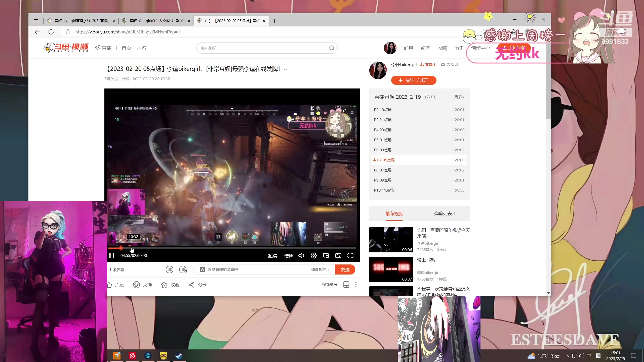Follow 李逵bikergirl with 关注 button

(414, 80)
